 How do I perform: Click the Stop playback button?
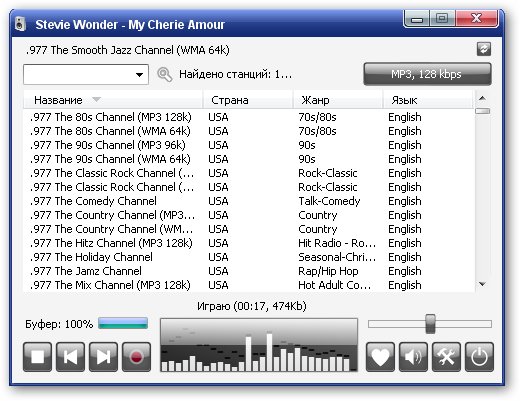click(x=37, y=357)
